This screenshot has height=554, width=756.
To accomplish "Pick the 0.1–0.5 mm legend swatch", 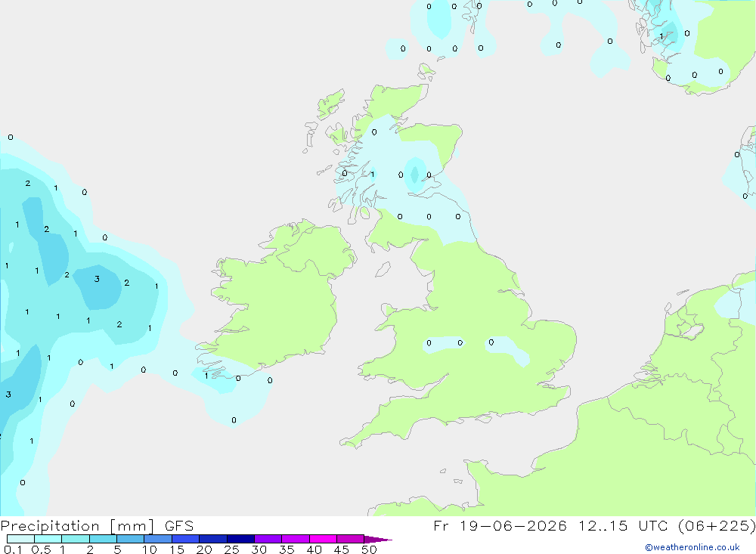I will (x=20, y=539).
